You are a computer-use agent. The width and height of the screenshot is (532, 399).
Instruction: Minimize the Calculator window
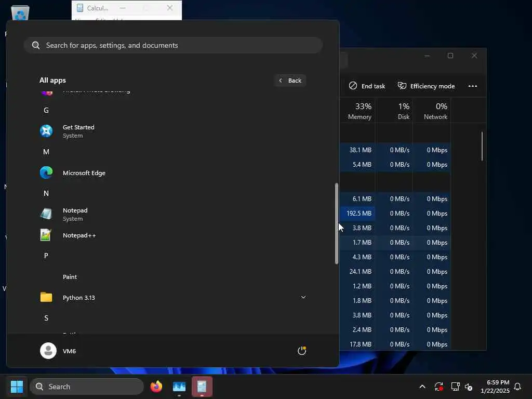coord(123,8)
